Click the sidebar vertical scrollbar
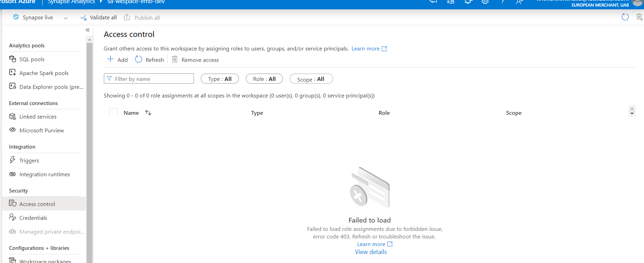This screenshot has width=644, height=263. coord(89,152)
